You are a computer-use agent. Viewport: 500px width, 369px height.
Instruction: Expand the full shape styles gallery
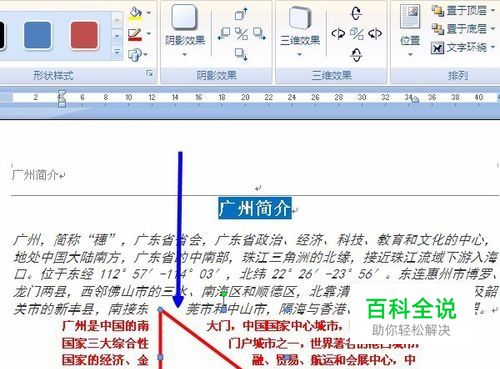pos(117,52)
